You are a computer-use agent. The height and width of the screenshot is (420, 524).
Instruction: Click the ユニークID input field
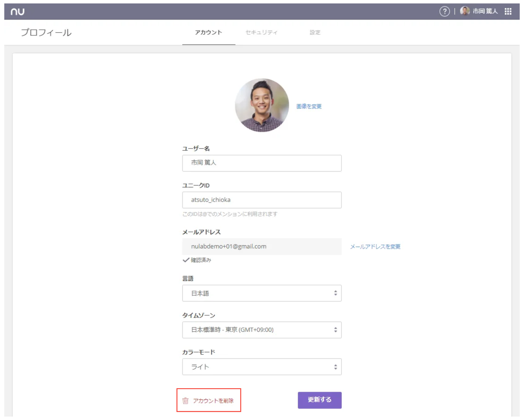262,200
